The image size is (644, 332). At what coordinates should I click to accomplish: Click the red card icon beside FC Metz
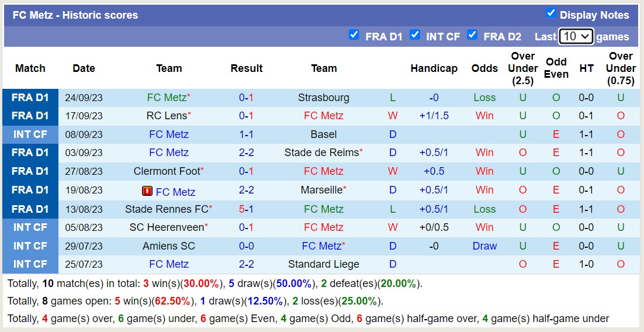147,191
